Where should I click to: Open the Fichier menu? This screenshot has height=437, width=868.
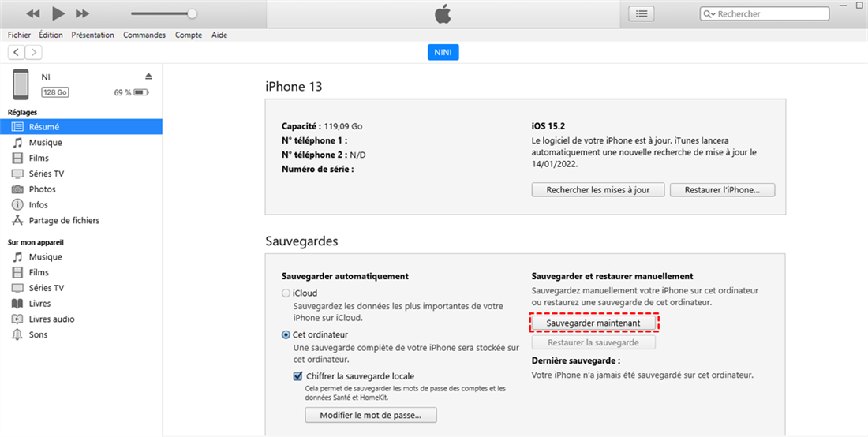coord(19,35)
